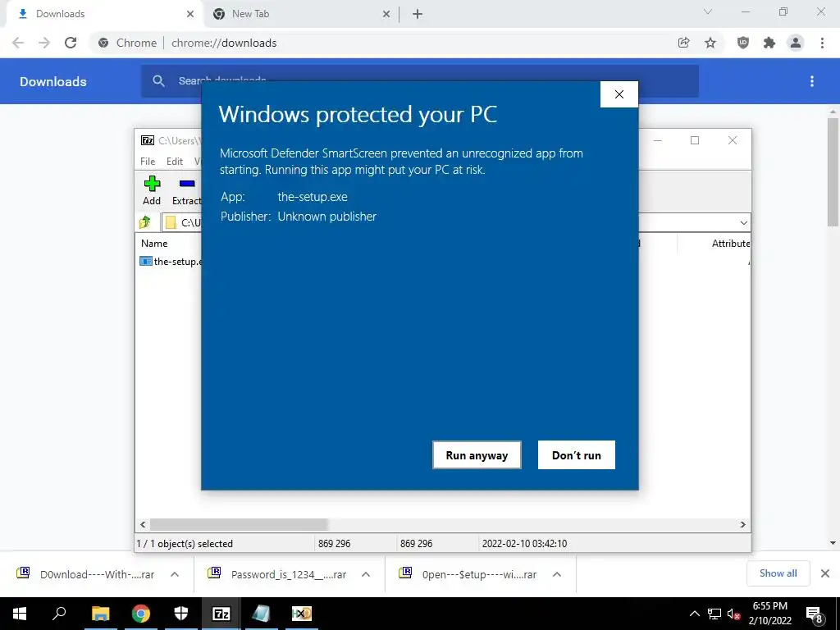Image resolution: width=840 pixels, height=630 pixels.
Task: Click the Attributes column header in 7-Zip
Action: tap(731, 243)
